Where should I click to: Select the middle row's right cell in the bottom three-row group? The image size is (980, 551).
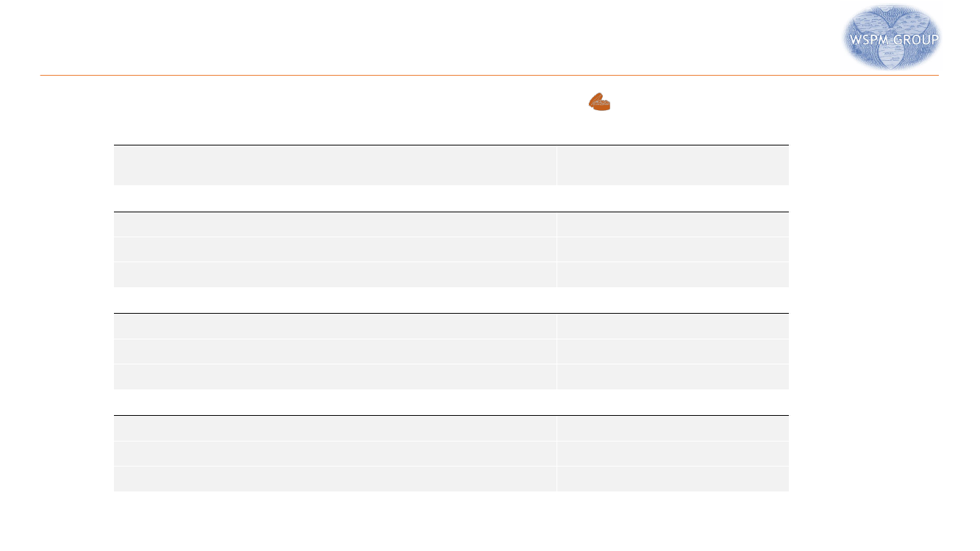pyautogui.click(x=673, y=453)
